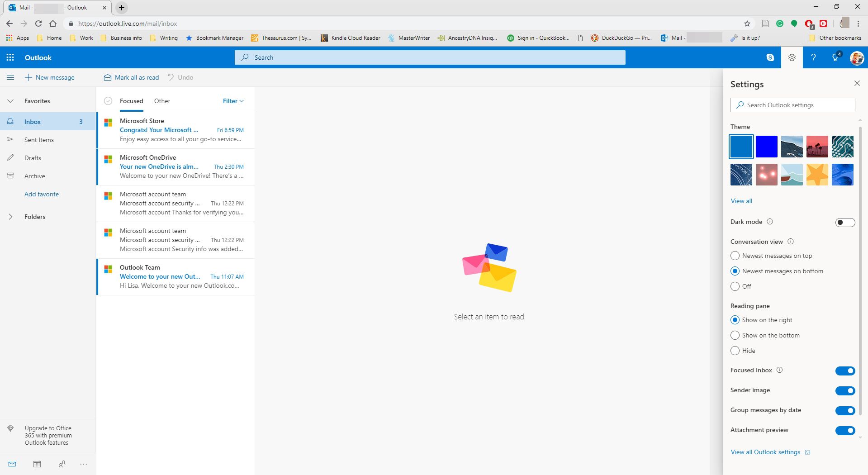Disable the Focused Inbox toggle
The image size is (868, 475).
[x=845, y=371]
